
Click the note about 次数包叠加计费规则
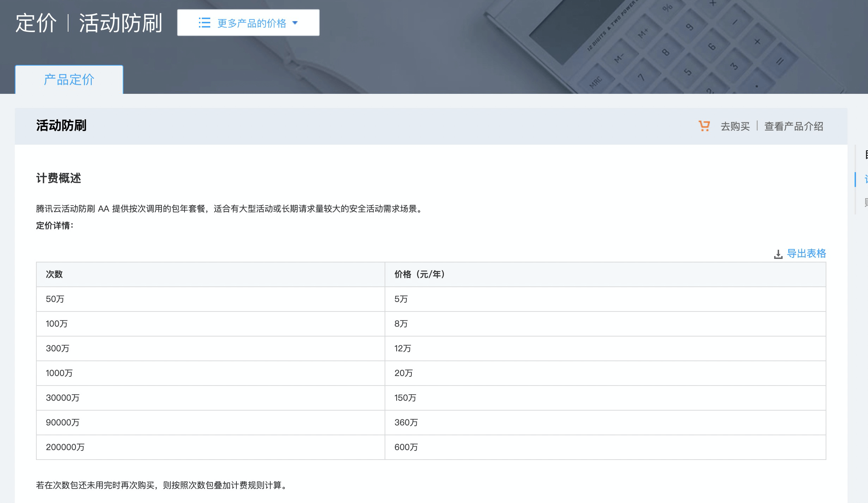162,485
